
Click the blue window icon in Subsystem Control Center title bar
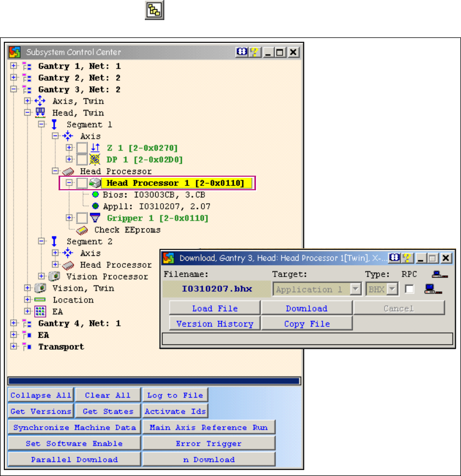242,52
